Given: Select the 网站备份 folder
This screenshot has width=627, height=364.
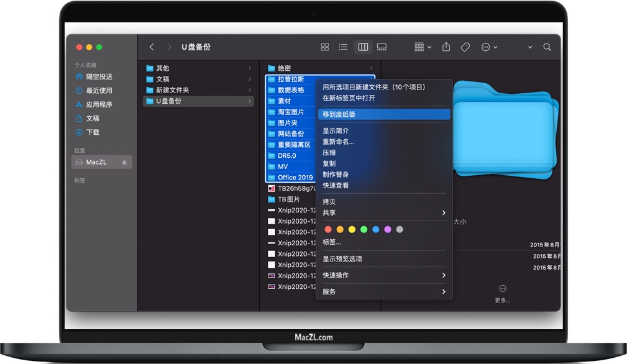Looking at the screenshot, I should pos(291,134).
